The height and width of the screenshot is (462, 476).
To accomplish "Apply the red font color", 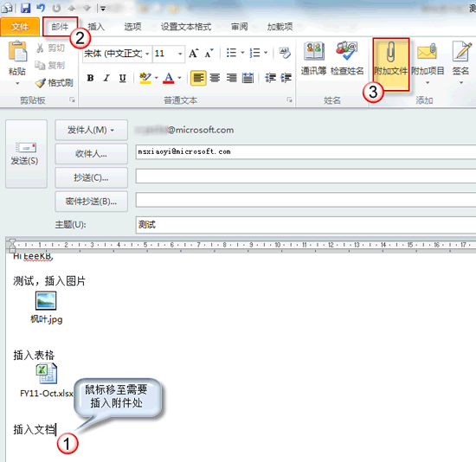I will click(x=169, y=79).
